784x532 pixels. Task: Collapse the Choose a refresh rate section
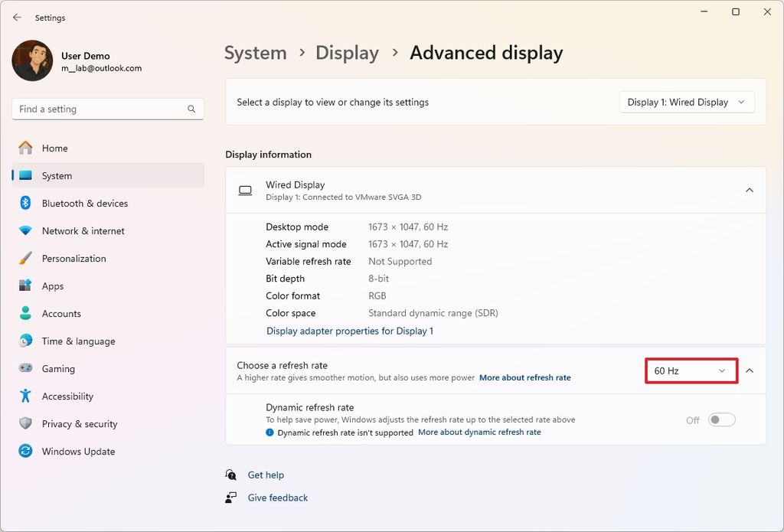750,370
